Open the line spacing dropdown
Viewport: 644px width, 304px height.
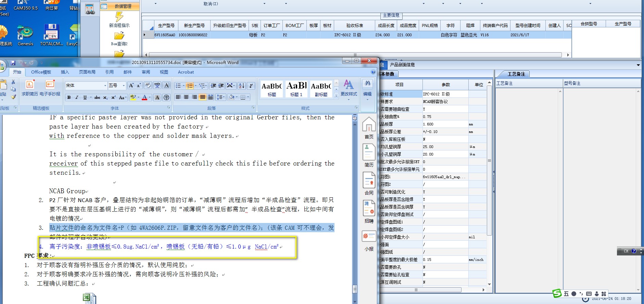tap(220, 97)
